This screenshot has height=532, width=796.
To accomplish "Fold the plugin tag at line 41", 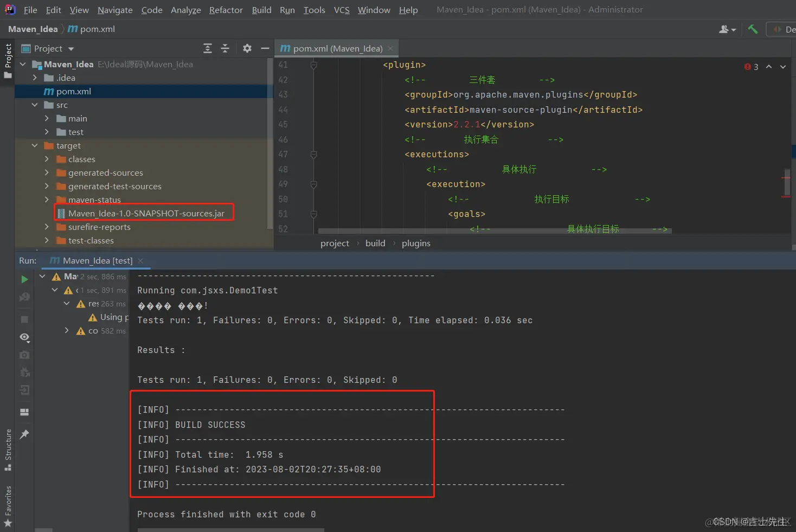I will point(313,65).
